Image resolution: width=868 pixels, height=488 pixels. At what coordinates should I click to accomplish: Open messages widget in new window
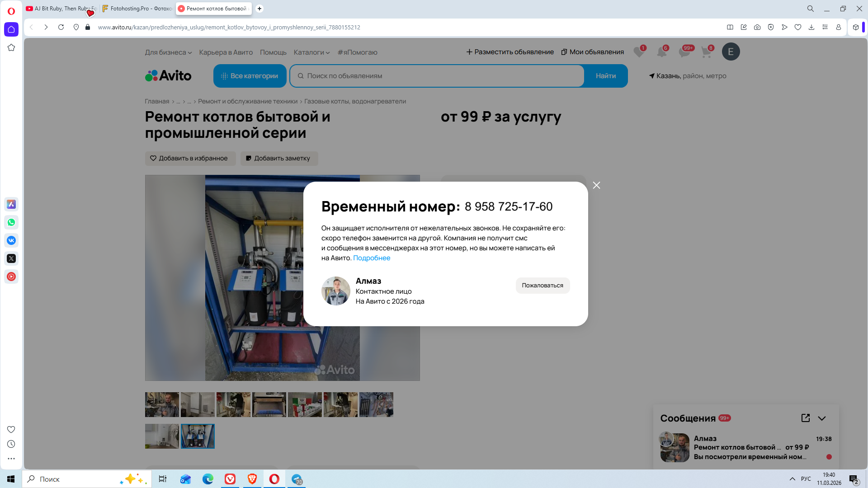pyautogui.click(x=805, y=418)
